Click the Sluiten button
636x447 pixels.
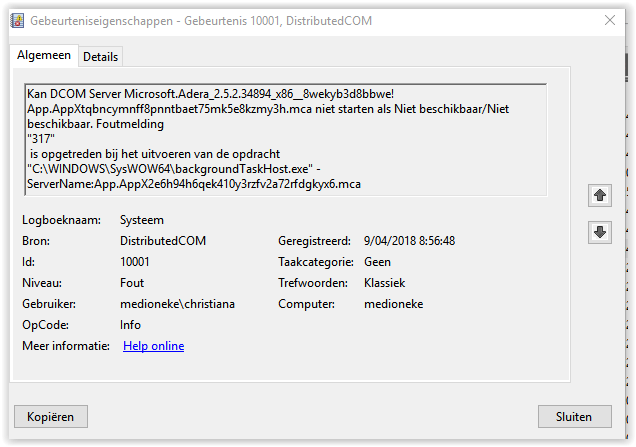tap(573, 416)
